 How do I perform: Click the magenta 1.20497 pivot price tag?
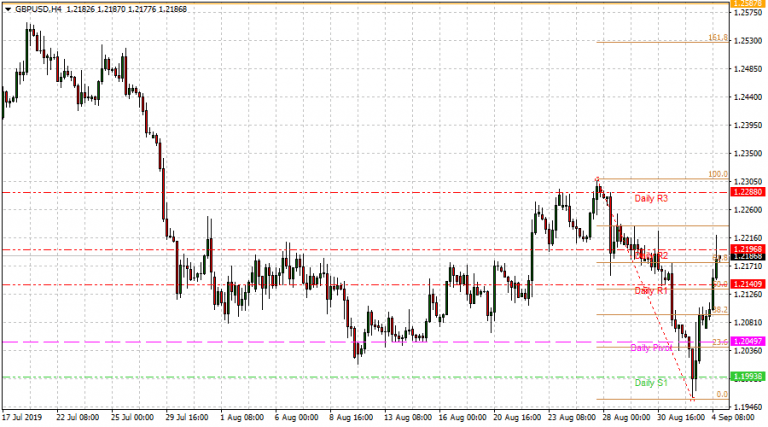point(746,342)
